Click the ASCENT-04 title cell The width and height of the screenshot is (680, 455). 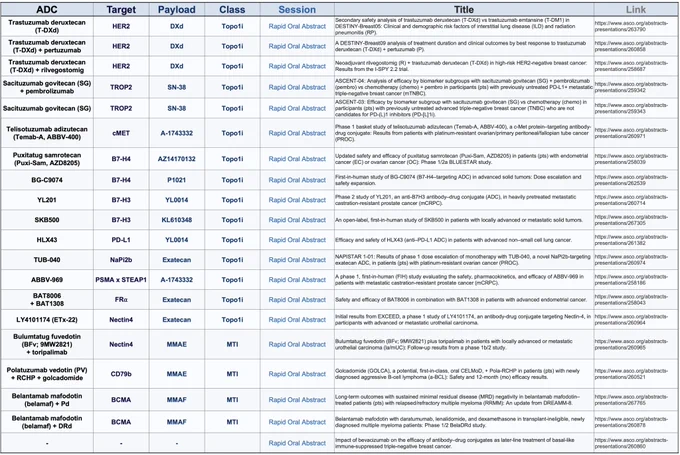(x=464, y=87)
